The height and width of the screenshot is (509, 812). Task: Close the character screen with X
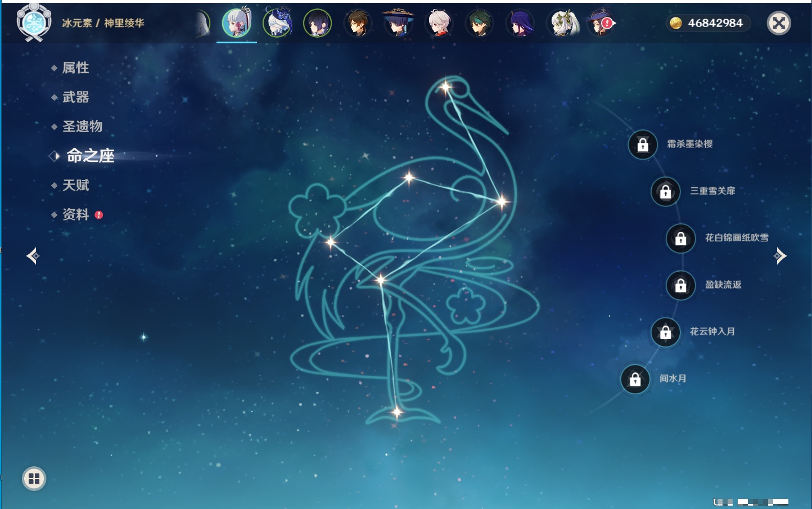pos(779,23)
